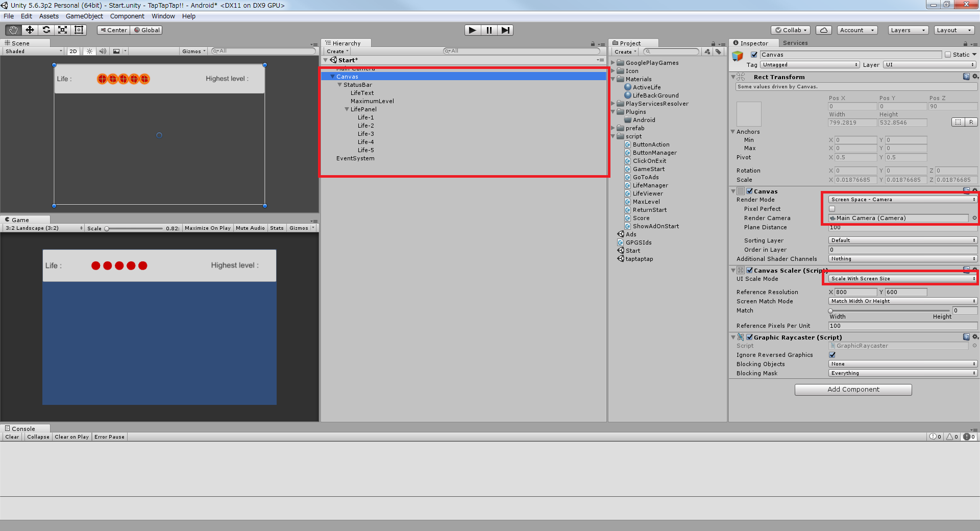Image resolution: width=980 pixels, height=531 pixels.
Task: Toggle Canvas object active checkbox
Action: click(754, 55)
